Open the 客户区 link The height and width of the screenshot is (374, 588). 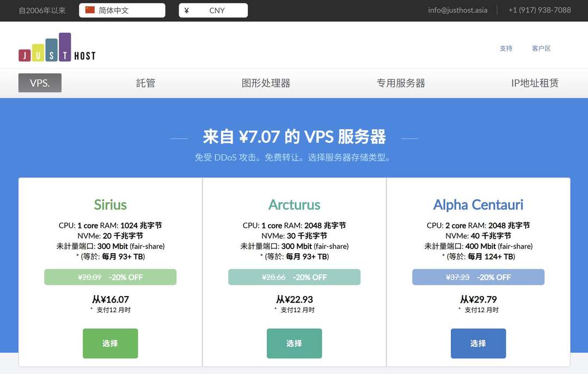(x=541, y=48)
